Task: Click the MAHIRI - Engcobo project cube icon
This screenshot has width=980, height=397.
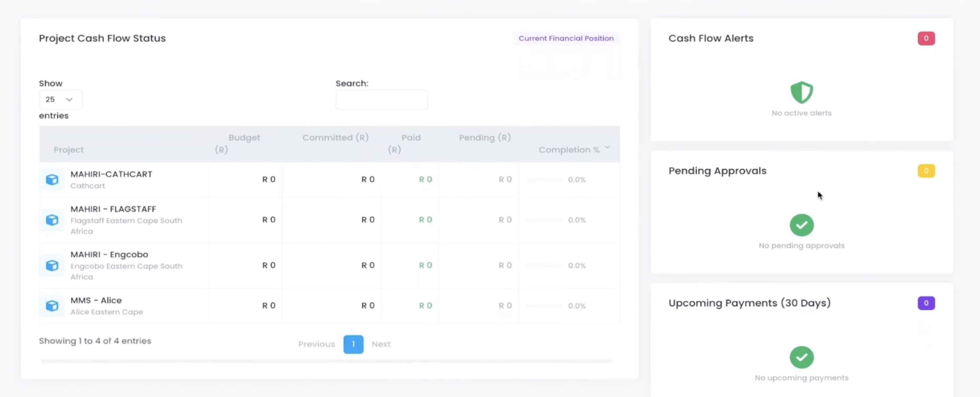Action: click(x=52, y=265)
